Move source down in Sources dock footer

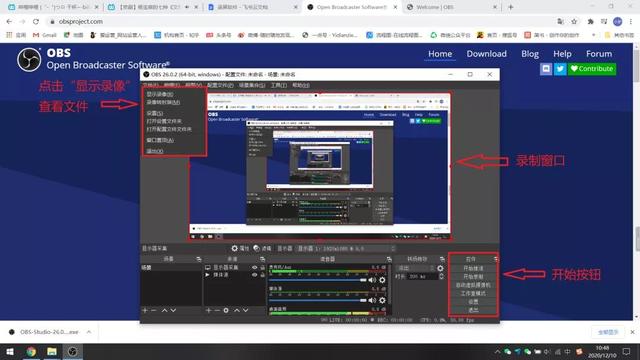point(245,311)
